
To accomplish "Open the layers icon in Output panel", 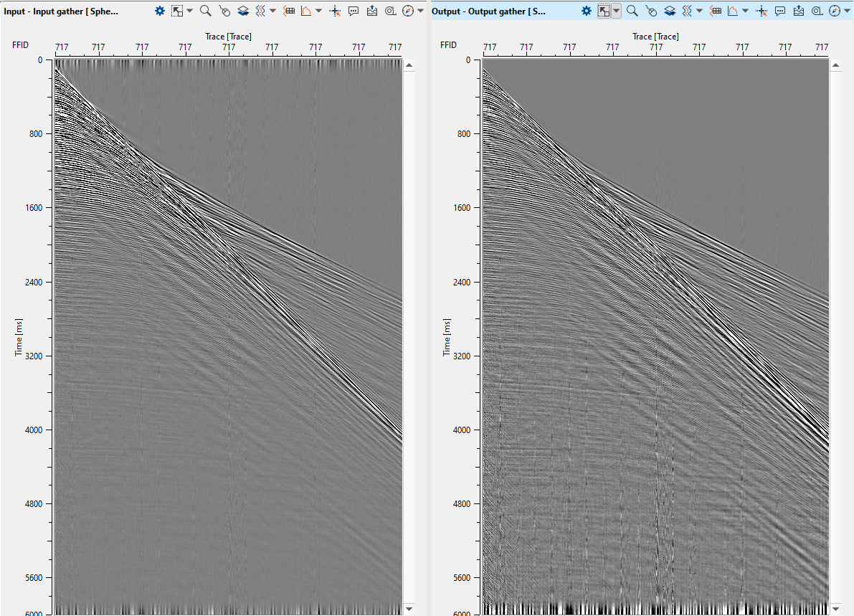I will (670, 11).
